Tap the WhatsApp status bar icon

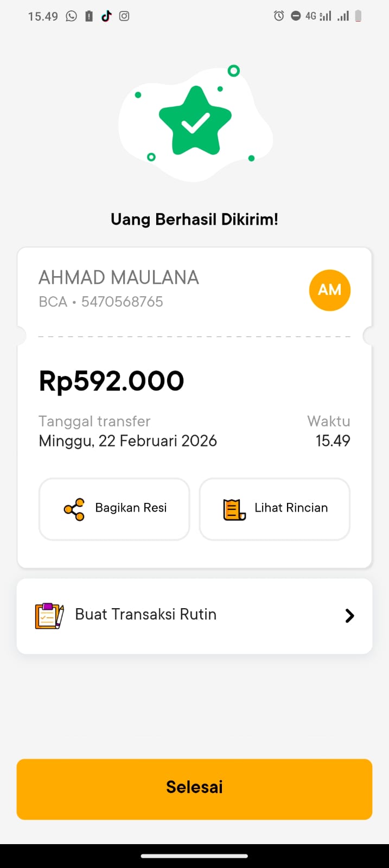72,16
